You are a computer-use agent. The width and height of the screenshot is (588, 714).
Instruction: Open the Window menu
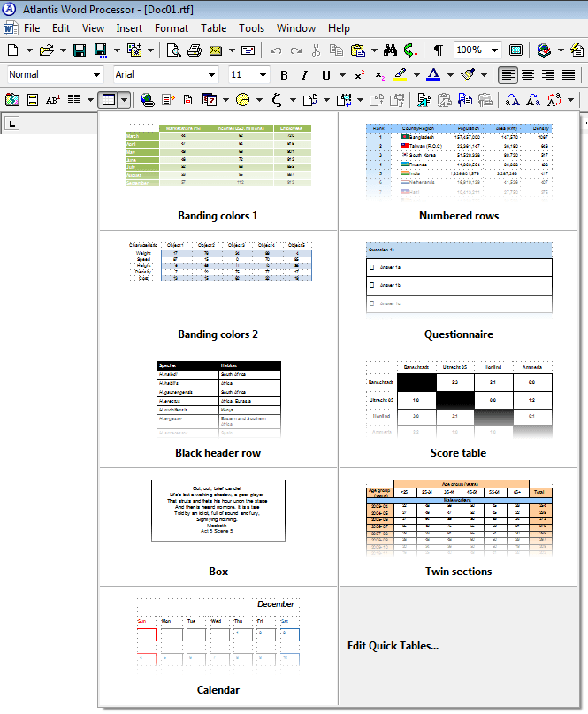coord(296,28)
